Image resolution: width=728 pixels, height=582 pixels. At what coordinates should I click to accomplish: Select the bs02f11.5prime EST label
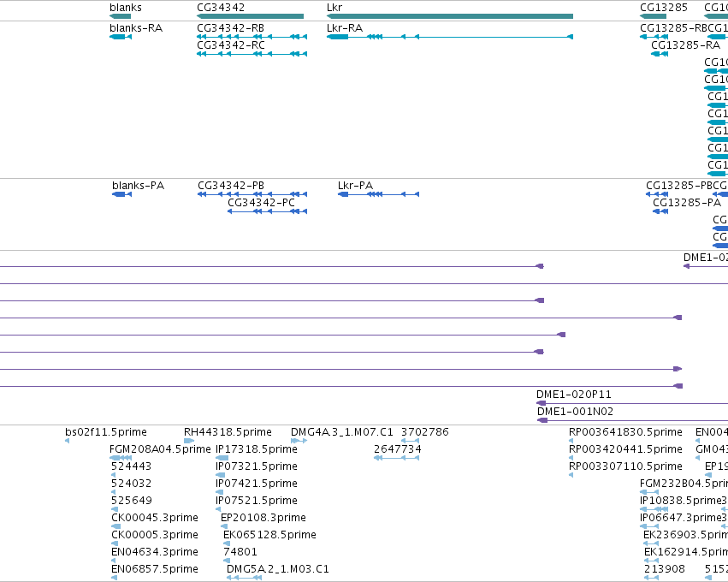[106, 432]
